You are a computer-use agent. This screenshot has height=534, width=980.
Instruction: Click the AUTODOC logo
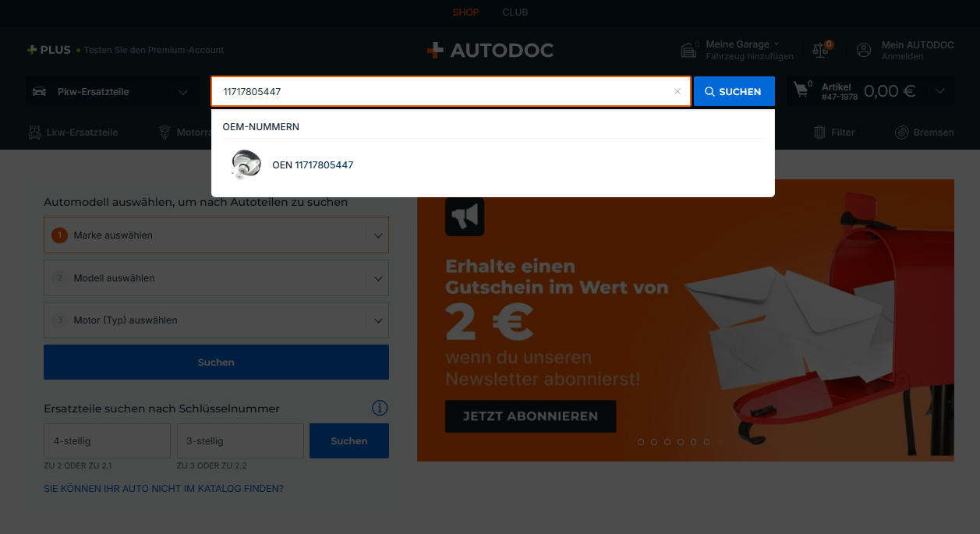[490, 51]
